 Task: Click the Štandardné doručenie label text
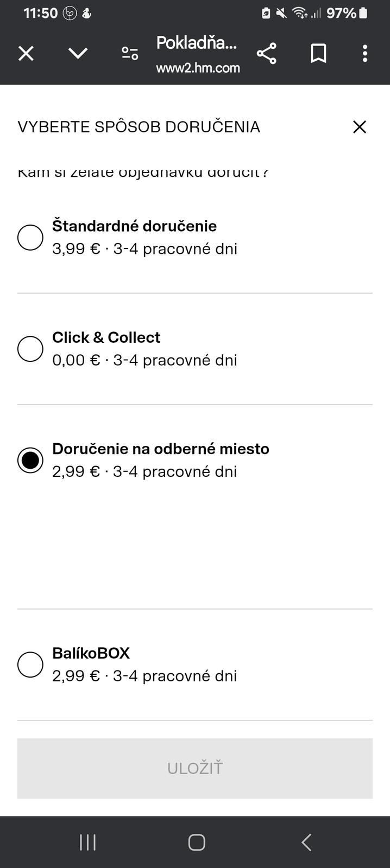[x=134, y=226]
